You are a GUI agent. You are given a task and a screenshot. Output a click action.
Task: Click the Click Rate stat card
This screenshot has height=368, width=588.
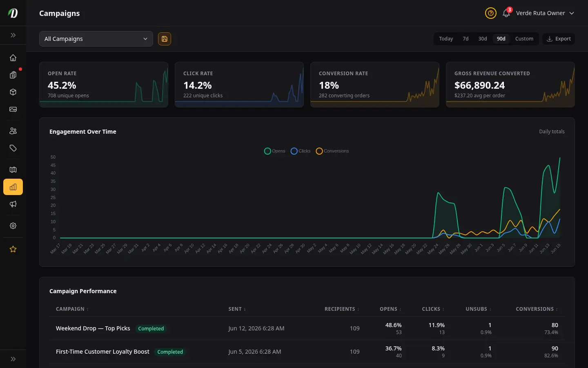239,85
